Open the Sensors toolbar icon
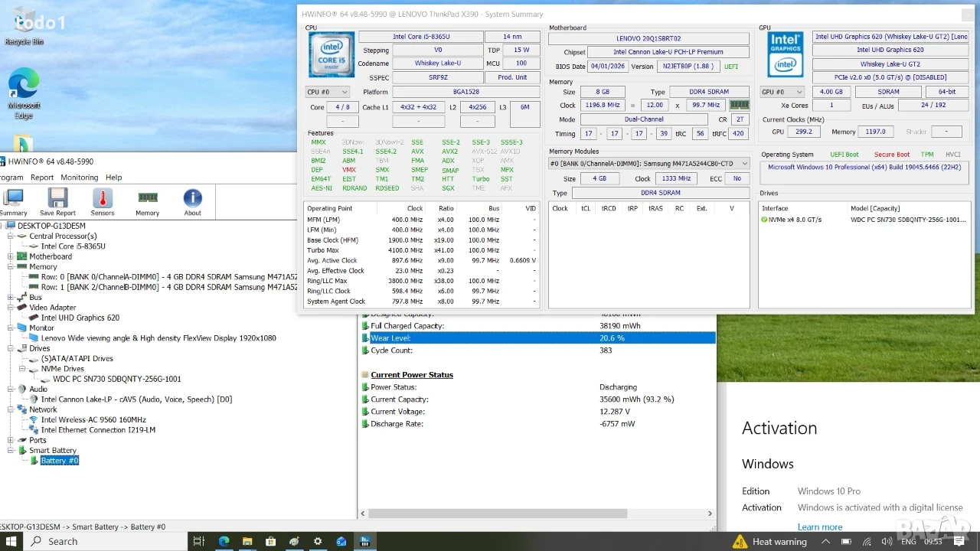Screen dimensions: 980x551 [x=103, y=203]
